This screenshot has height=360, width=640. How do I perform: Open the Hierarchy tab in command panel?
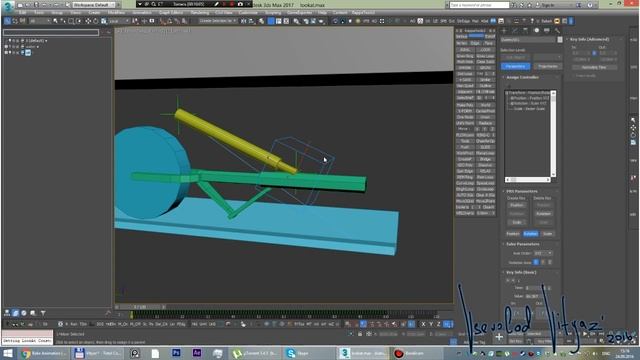[526, 31]
